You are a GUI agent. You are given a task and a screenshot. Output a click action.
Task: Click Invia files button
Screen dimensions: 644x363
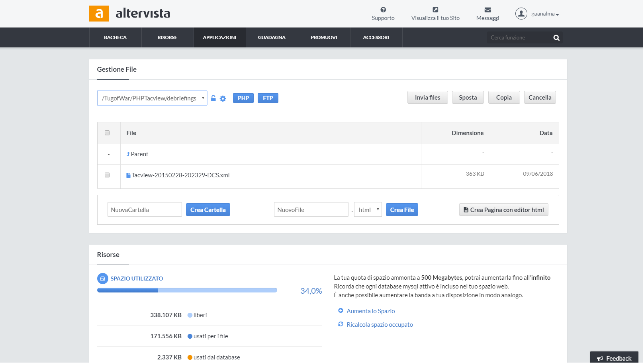428,97
